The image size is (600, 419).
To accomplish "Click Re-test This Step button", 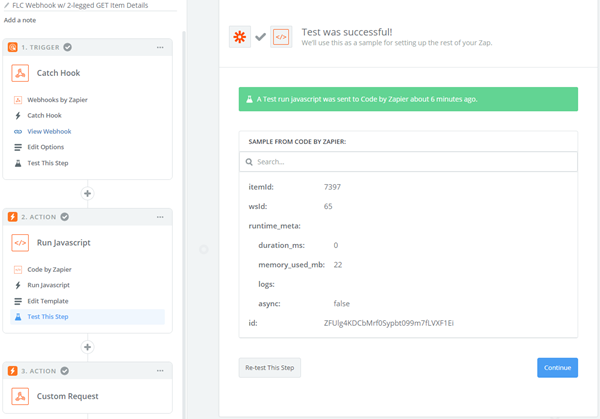I will pyautogui.click(x=270, y=368).
